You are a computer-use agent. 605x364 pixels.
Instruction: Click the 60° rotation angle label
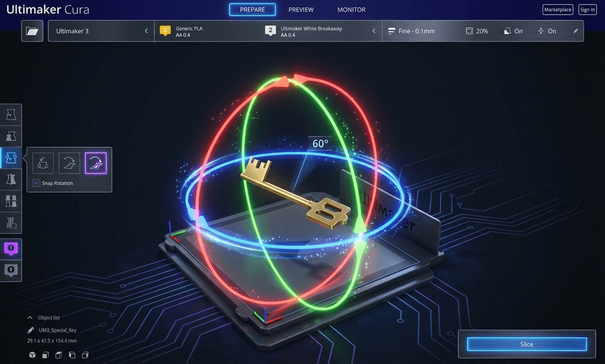(x=320, y=144)
